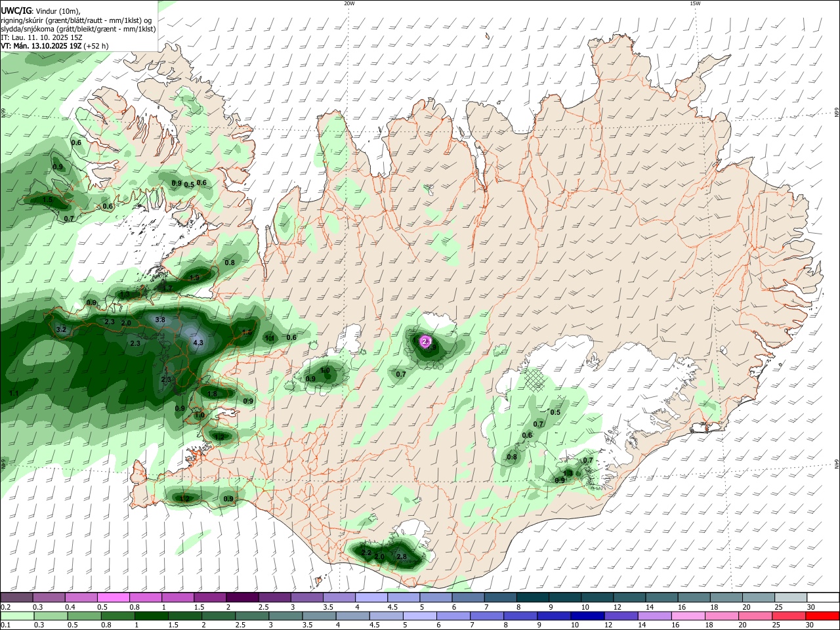This screenshot has width=840, height=630.
Task: Click the 'slydda/snjókoma' legend description line
Action: pos(78,29)
